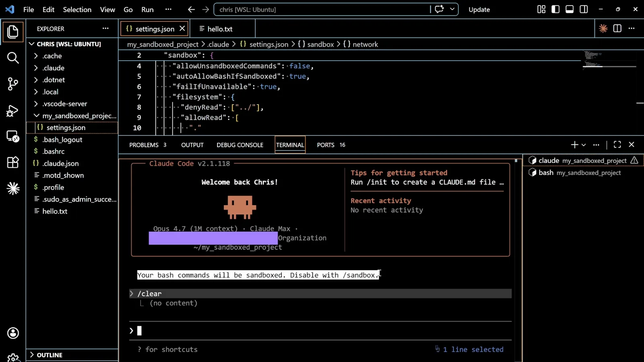Screen dimensions: 644x362
Task: Open the Manage gear icon
Action: coord(13,357)
